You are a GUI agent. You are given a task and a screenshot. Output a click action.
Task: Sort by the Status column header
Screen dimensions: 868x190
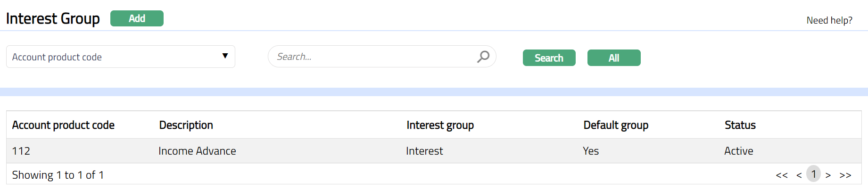coord(740,125)
